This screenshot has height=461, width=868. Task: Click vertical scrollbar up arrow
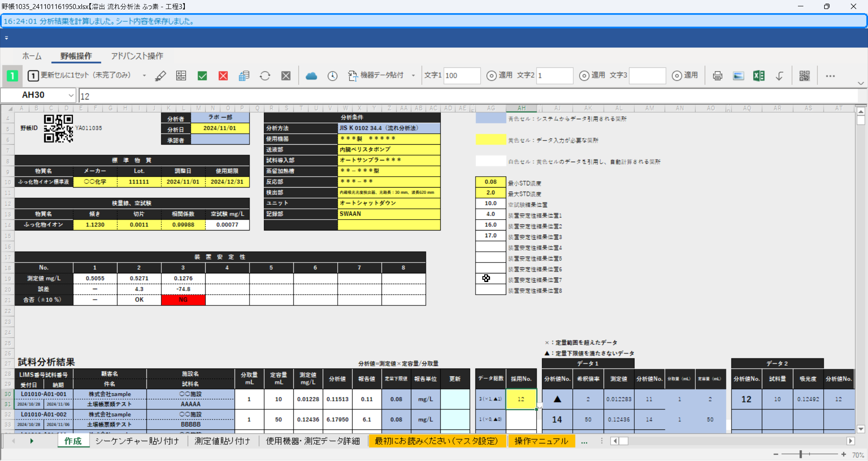point(861,111)
